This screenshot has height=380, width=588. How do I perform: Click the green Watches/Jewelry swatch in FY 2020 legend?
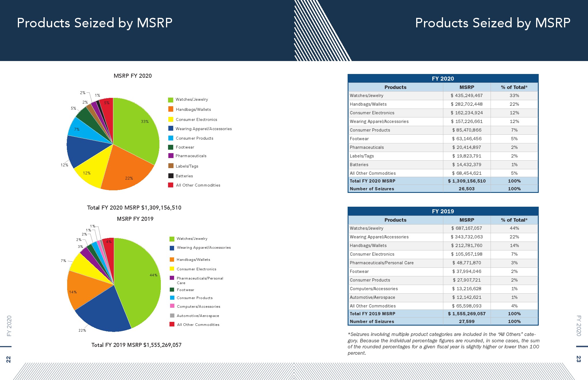[171, 100]
